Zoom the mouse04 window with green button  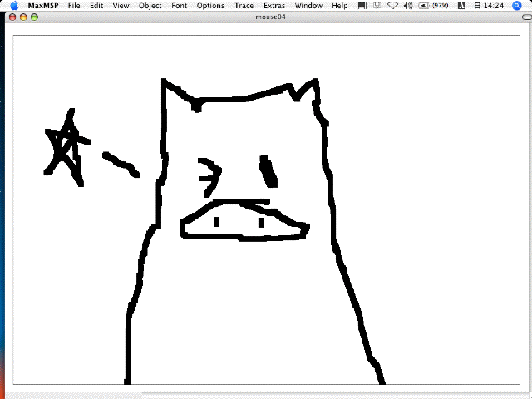pyautogui.click(x=34, y=17)
